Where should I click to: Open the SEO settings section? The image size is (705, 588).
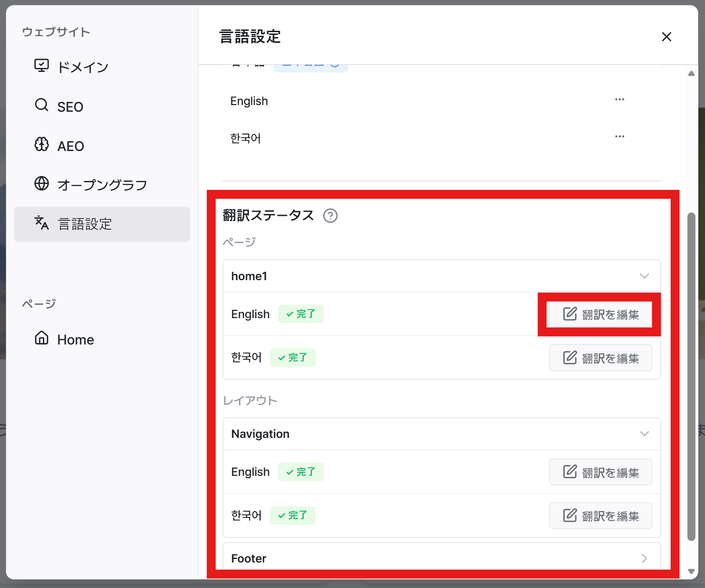pos(102,106)
